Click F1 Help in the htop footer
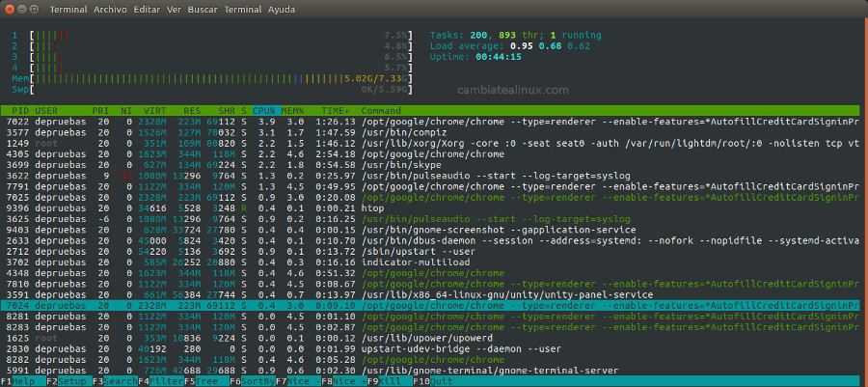This screenshot has width=868, height=387. coord(22,381)
